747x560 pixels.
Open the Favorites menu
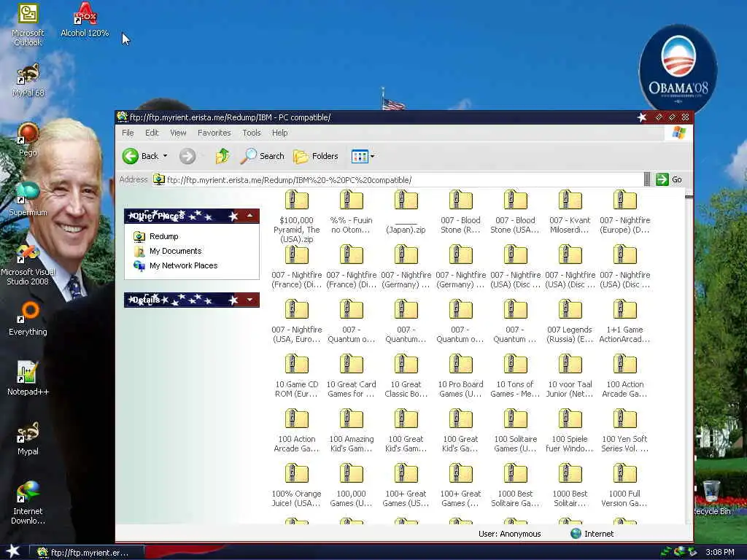click(214, 133)
